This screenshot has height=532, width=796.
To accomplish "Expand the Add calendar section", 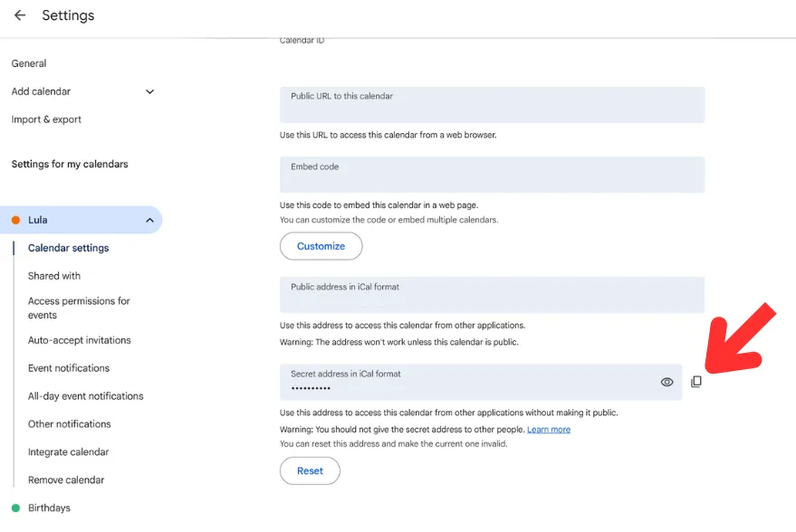I will 149,91.
